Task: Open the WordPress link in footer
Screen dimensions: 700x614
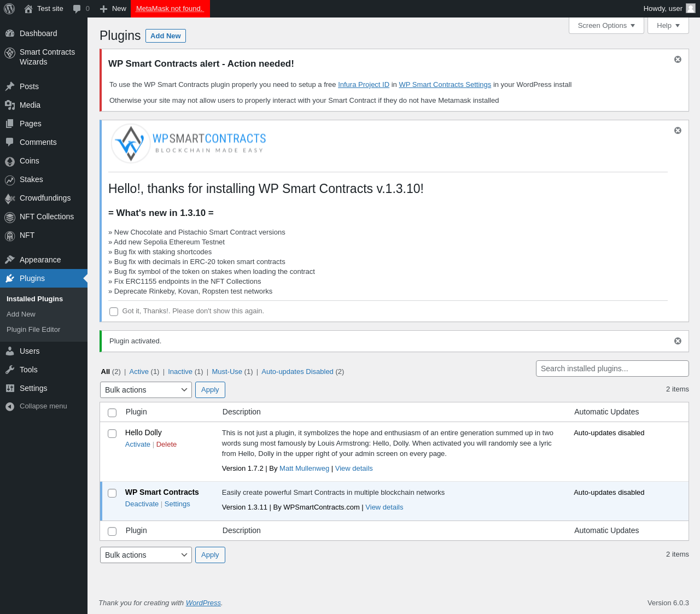Action: 203,603
